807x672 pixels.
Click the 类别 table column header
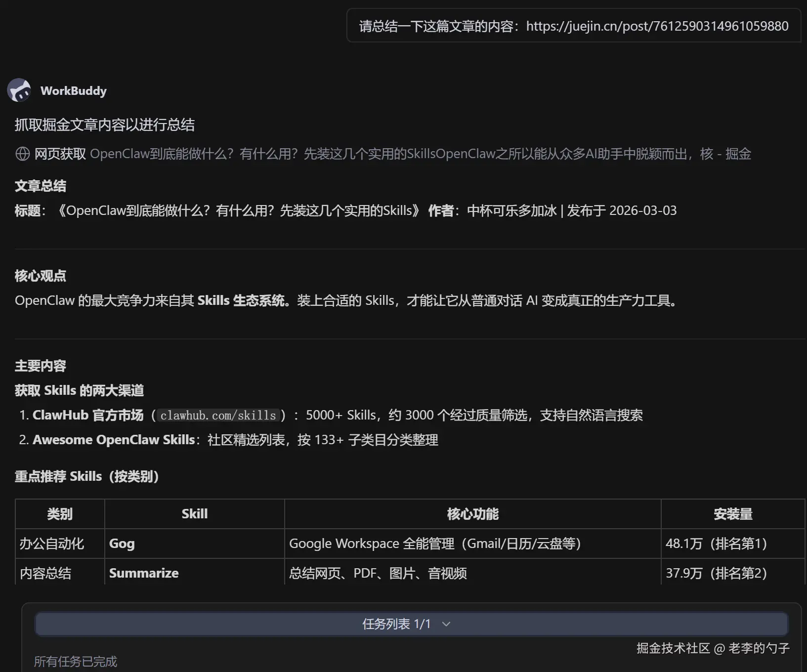coord(60,514)
